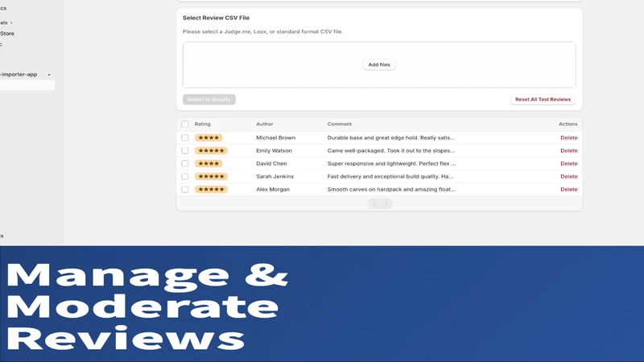
Task: Click comment 'Smooth carves on hardpack'
Action: coord(391,190)
